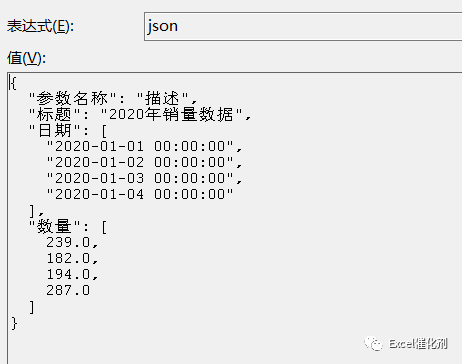Viewport: 462px width, 364px height.
Task: Click the 2020-01-03 date entry
Action: tap(140, 178)
